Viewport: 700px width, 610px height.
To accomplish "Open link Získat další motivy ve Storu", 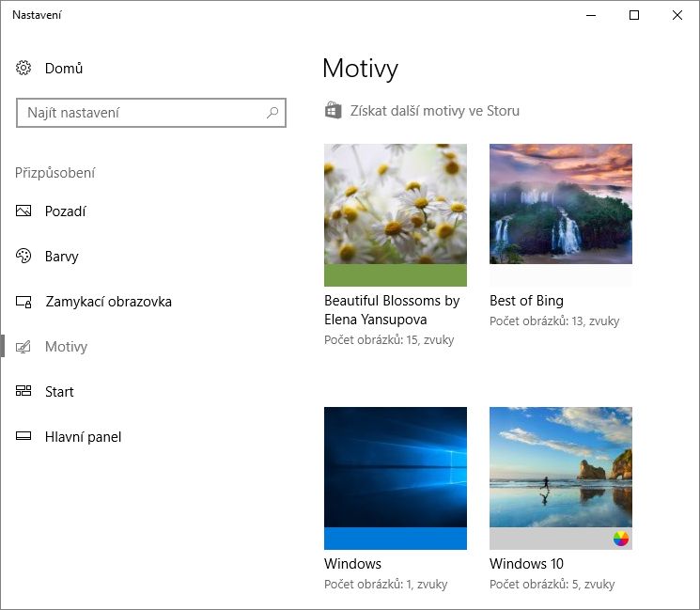I will 434,111.
